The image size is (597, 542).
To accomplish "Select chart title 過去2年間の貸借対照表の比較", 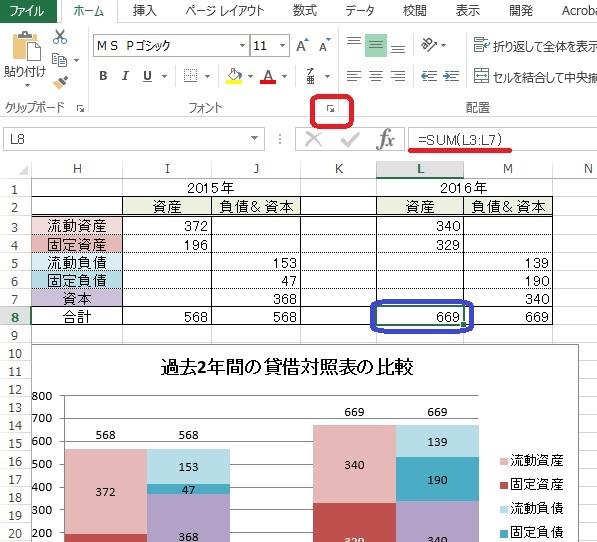I will point(287,367).
